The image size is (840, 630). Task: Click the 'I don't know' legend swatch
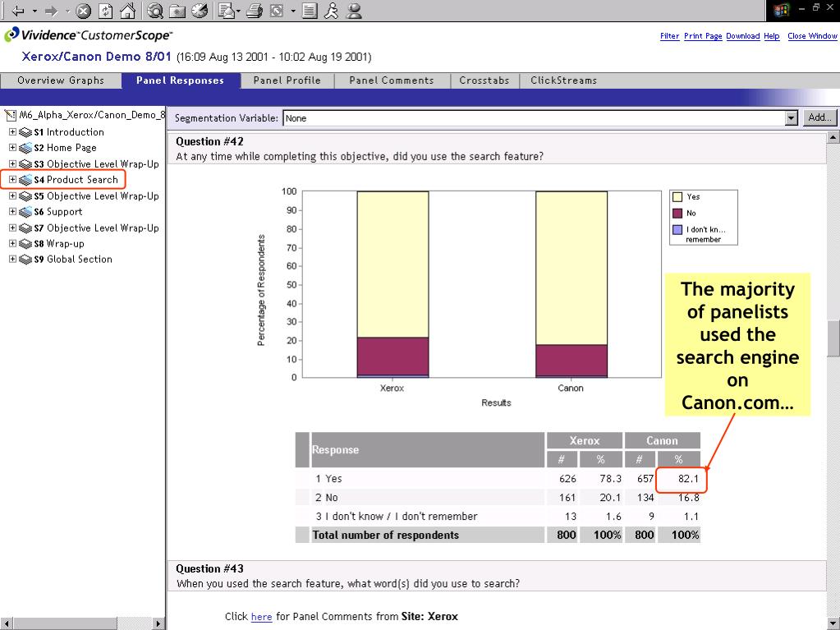pyautogui.click(x=677, y=230)
